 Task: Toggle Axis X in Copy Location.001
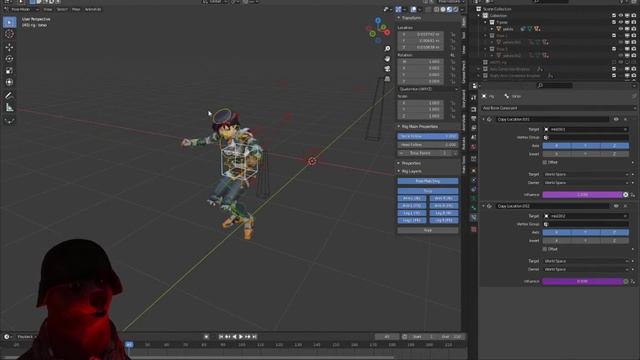[557, 146]
